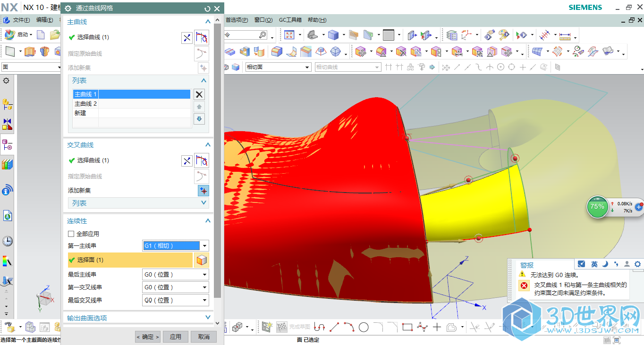
Task: Select 主曲线 1 in the list
Action: [132, 94]
